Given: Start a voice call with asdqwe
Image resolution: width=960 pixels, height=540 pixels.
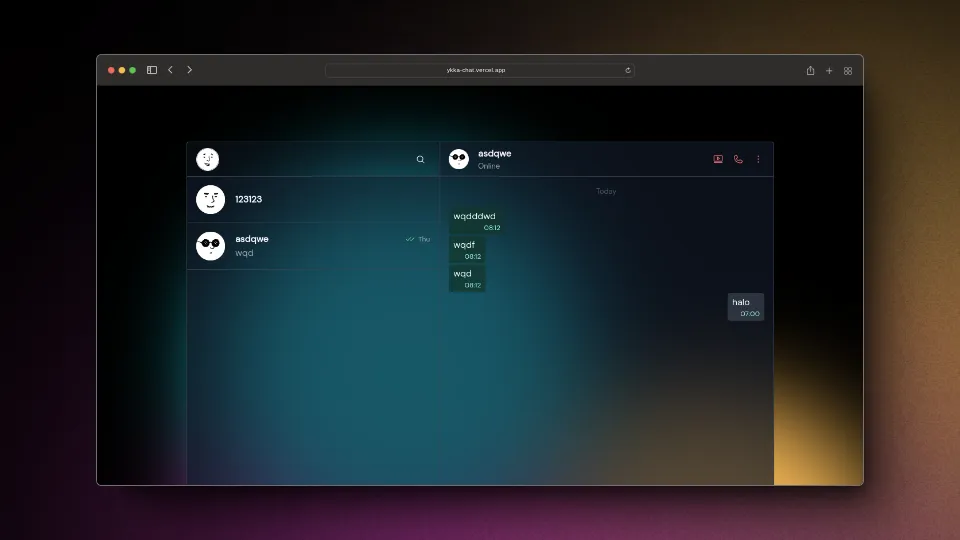Looking at the screenshot, I should tap(738, 159).
